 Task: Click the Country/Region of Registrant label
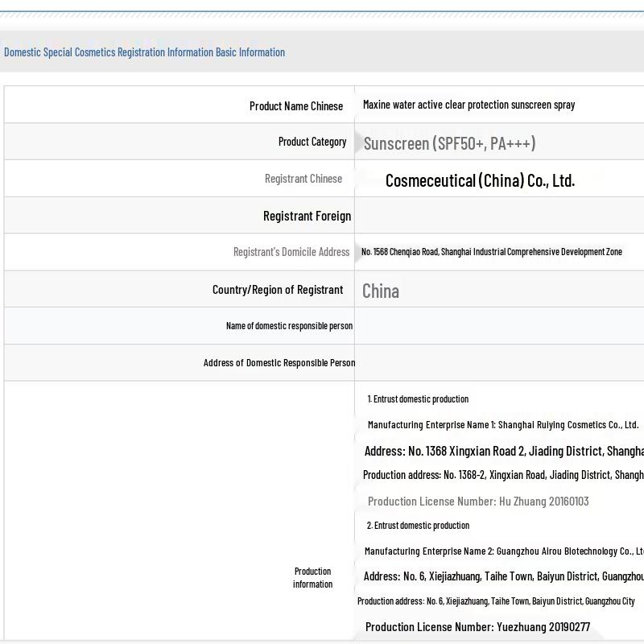coord(278,290)
